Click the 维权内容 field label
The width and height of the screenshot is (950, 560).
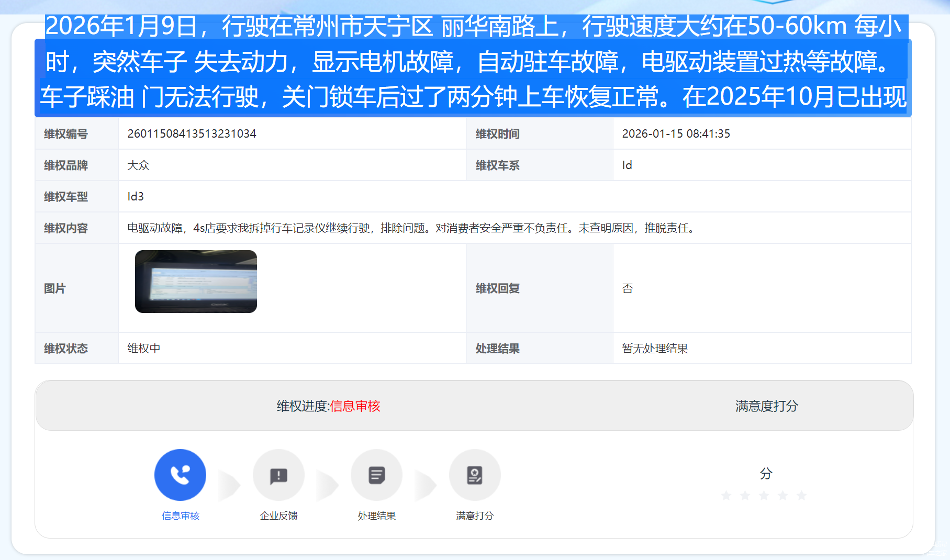tap(66, 228)
